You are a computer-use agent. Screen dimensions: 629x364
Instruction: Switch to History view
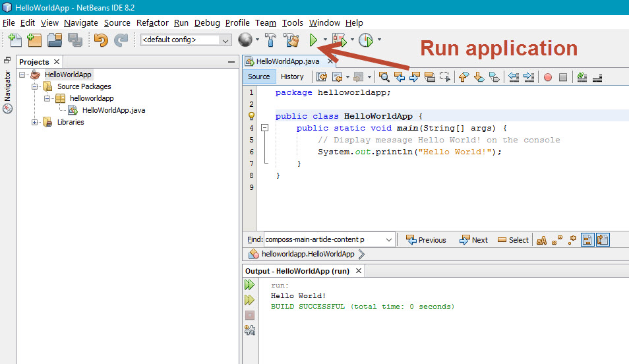click(x=292, y=76)
